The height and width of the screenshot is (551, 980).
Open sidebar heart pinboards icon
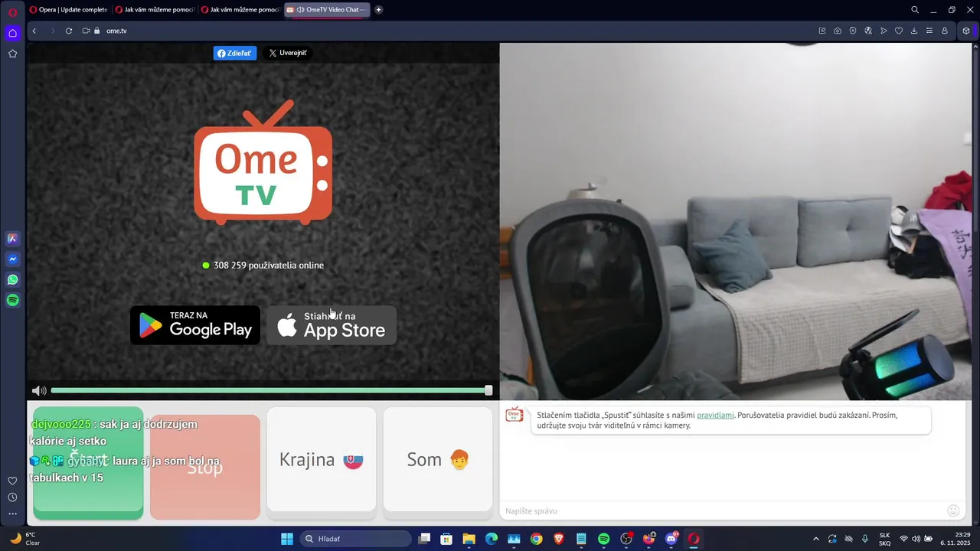12,481
